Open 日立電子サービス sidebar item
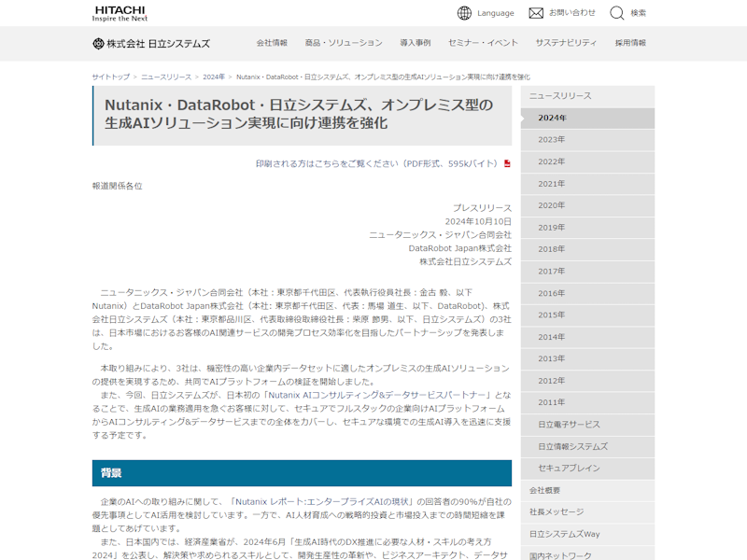747x560 pixels. 569,425
